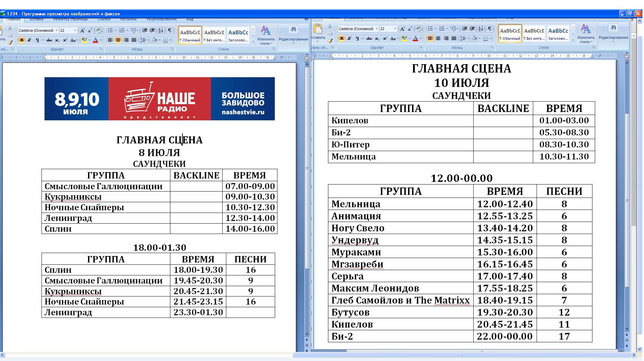The width and height of the screenshot is (644, 361).
Task: Select Format Painter brush in right document
Action: click(x=330, y=41)
